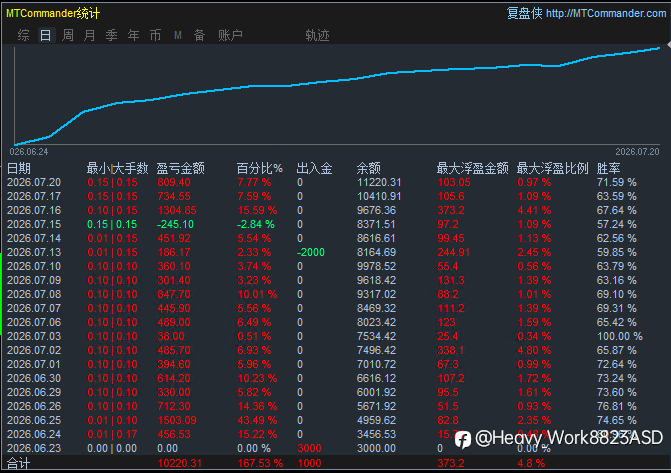Click the 14.36 % percentage cell
The image size is (671, 473).
[257, 407]
